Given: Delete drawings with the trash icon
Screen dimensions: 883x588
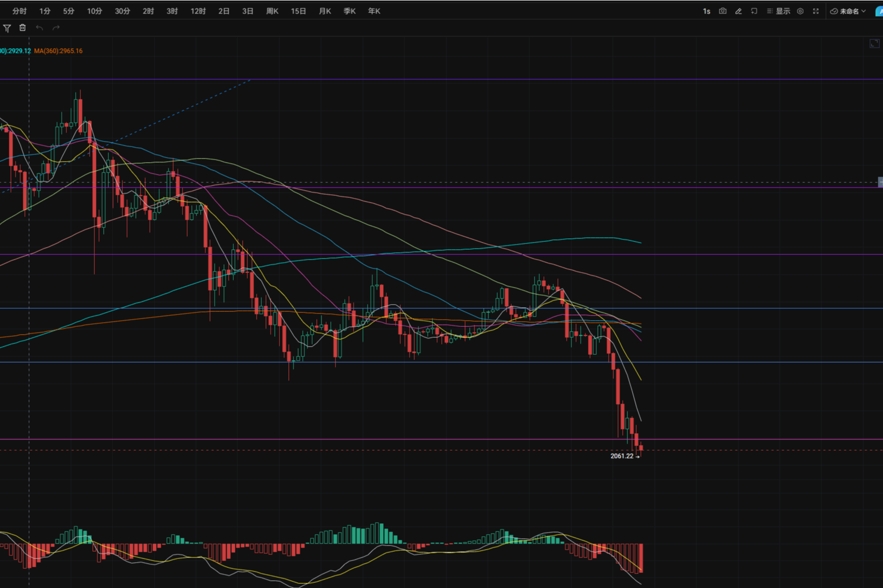Looking at the screenshot, I should coord(22,28).
